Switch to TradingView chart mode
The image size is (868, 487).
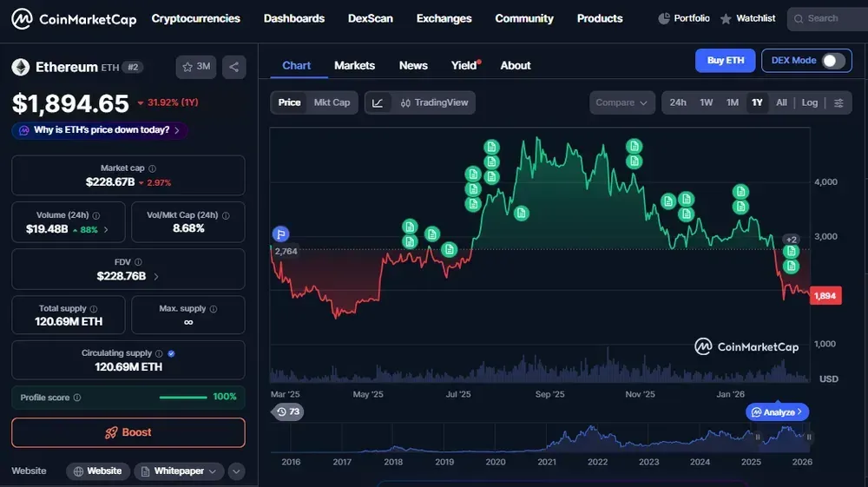coord(434,103)
